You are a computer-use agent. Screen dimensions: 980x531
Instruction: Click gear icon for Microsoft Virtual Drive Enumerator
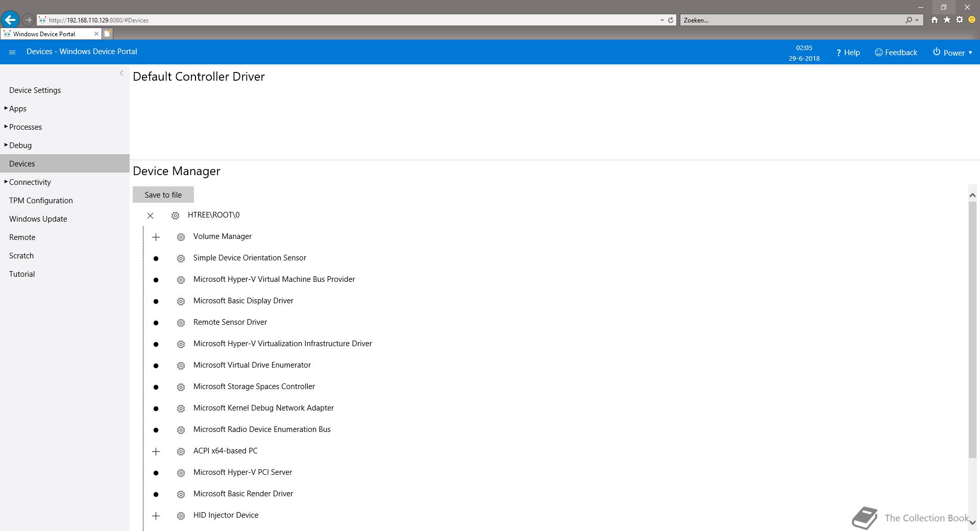coord(181,366)
